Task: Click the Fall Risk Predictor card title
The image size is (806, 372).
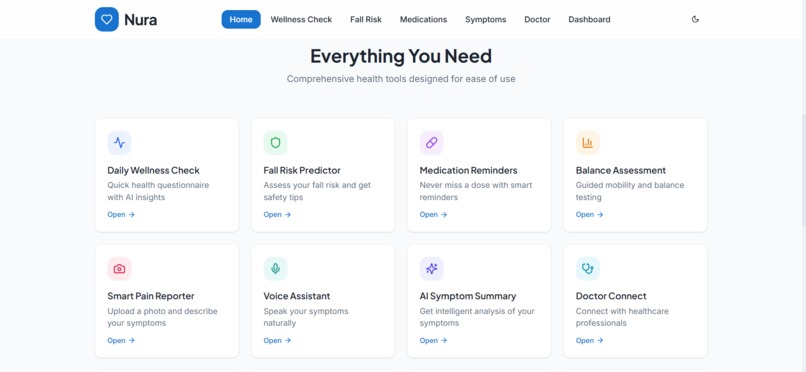Action: pos(302,171)
